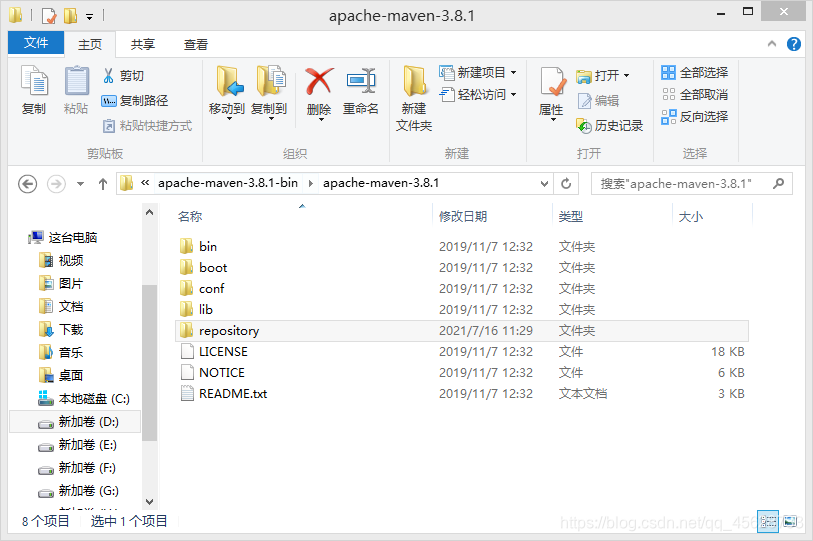
Task: Switch to large icons view in status bar
Action: pos(790,521)
